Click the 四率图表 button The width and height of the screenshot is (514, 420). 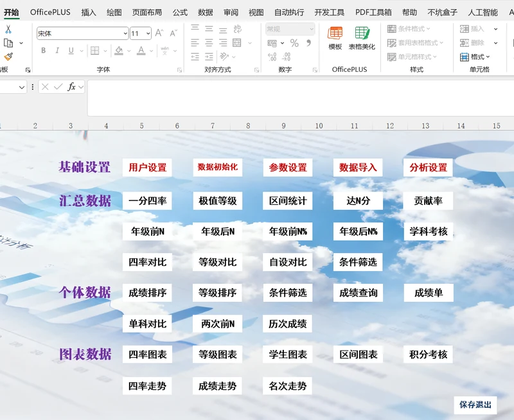[x=148, y=354]
